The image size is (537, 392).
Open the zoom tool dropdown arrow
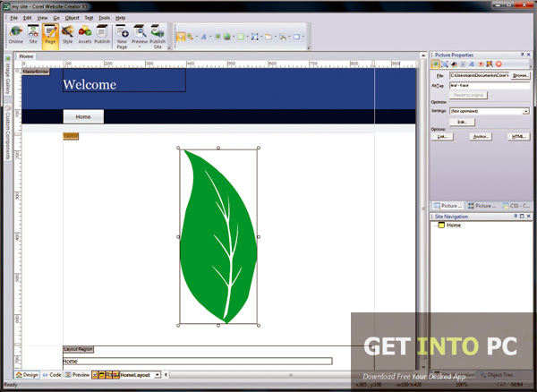pos(196,37)
